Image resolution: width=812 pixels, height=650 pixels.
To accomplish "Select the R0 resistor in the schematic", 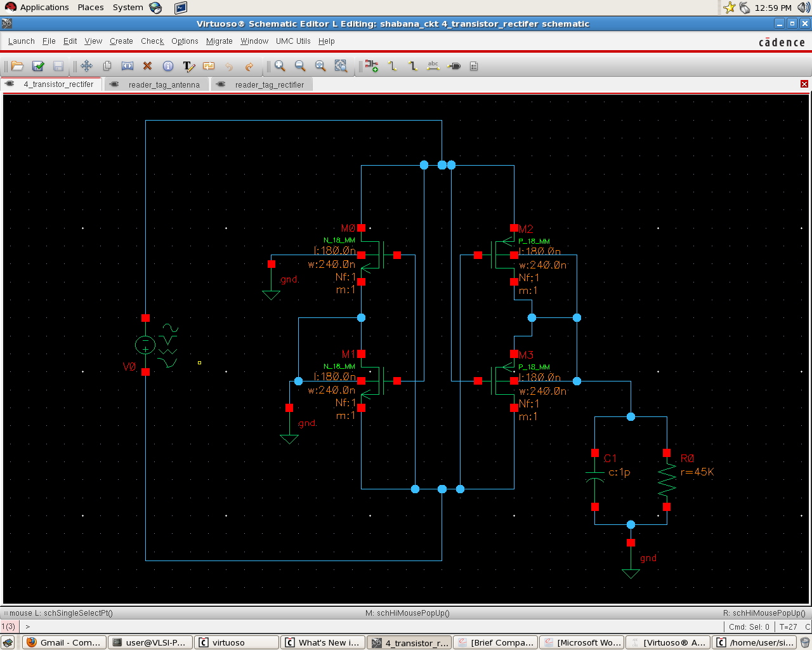I will (667, 481).
